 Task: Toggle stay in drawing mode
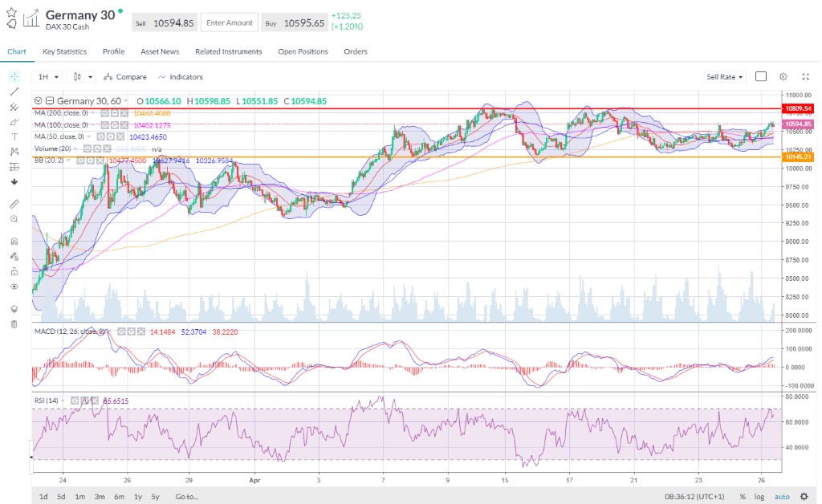(14, 257)
